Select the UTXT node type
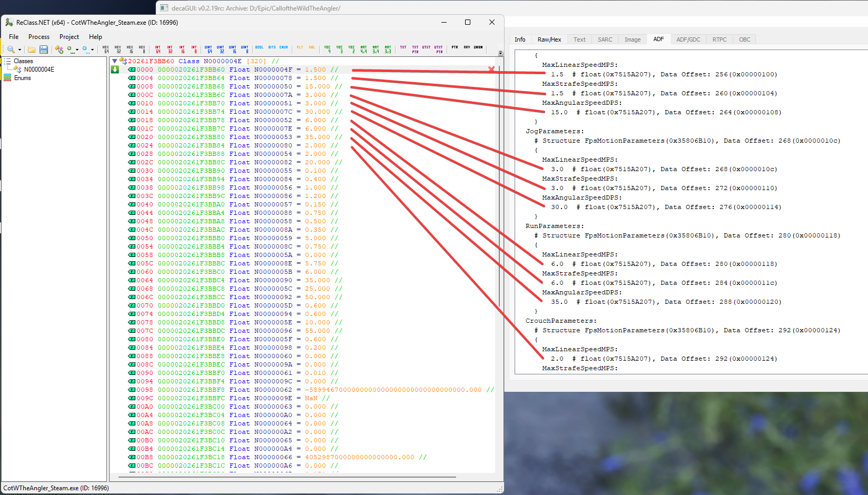The height and width of the screenshot is (495, 868). coord(427,47)
